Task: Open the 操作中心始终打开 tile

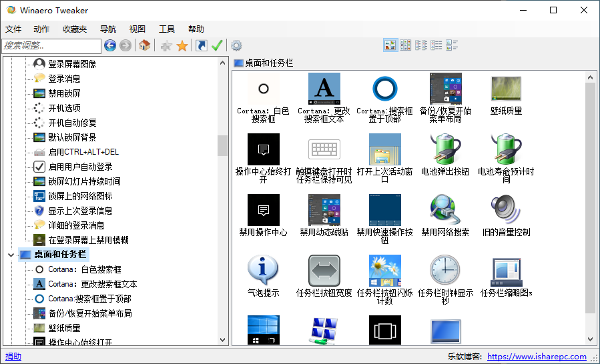Action: pos(263,158)
